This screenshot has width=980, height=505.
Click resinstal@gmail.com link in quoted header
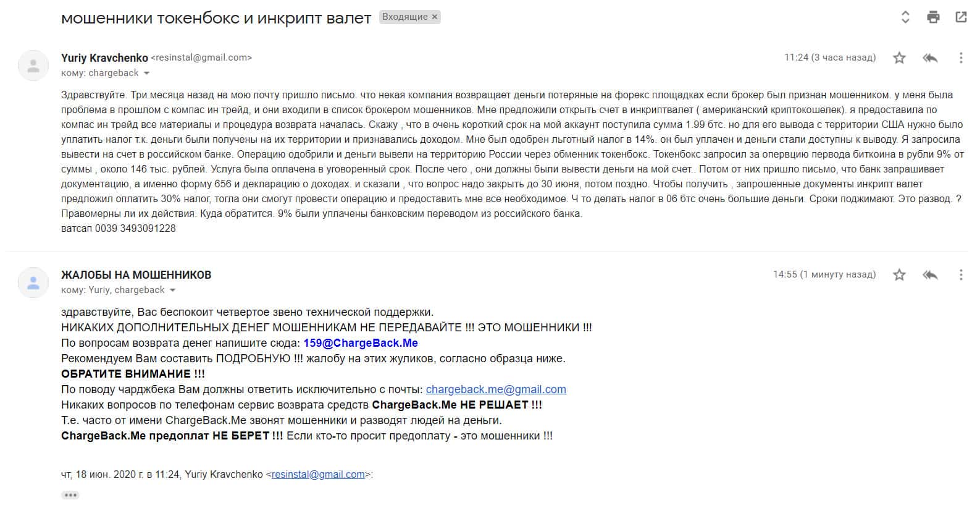(318, 475)
